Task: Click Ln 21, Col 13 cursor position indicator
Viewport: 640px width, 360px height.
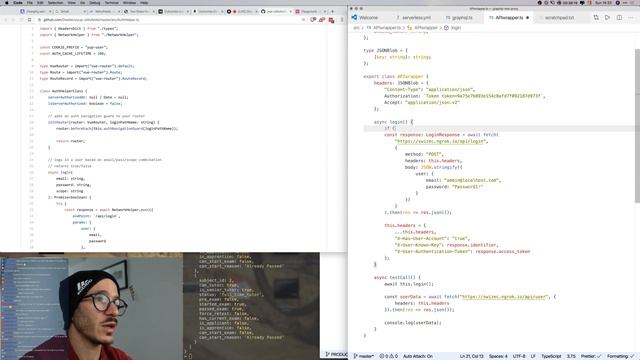Action: [x=471, y=356]
